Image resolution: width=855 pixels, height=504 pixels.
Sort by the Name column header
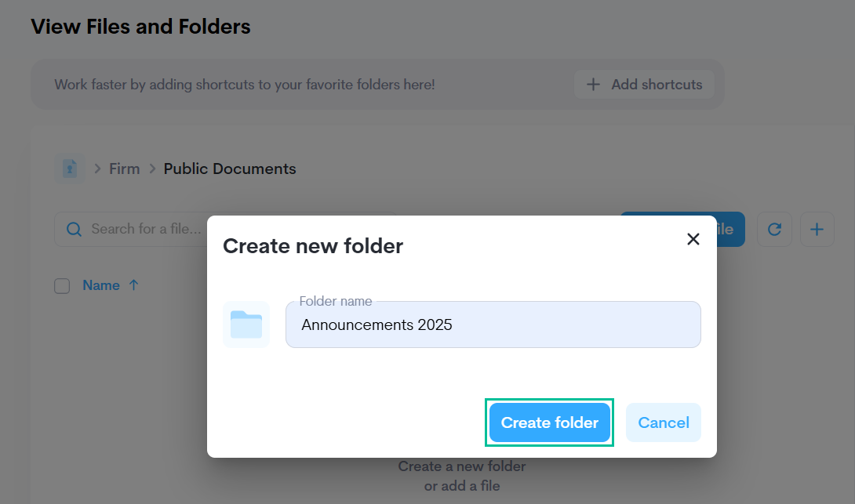pos(101,285)
